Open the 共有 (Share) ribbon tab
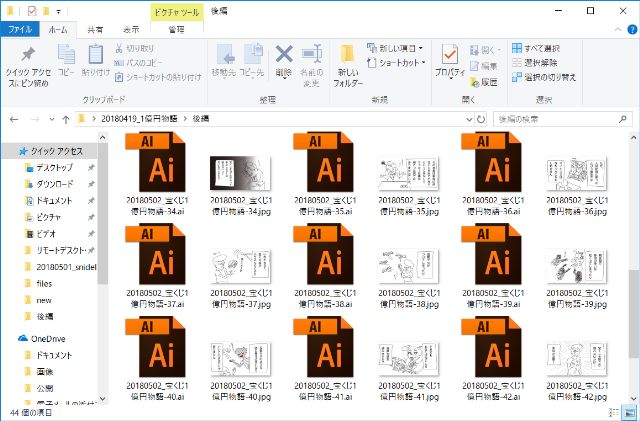The height and width of the screenshot is (421, 640). 95,30
